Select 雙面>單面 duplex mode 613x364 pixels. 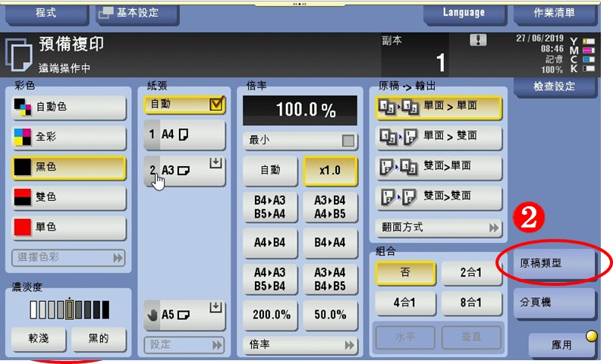click(439, 168)
